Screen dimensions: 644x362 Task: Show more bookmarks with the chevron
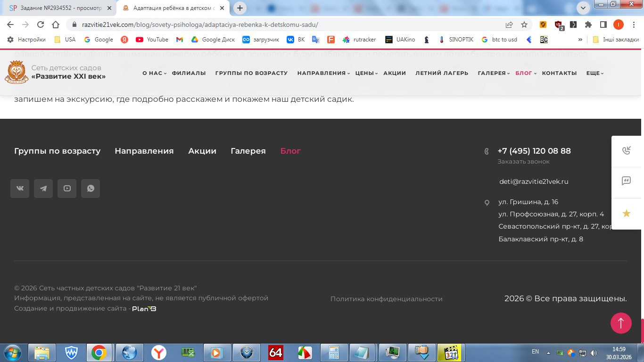(x=580, y=40)
